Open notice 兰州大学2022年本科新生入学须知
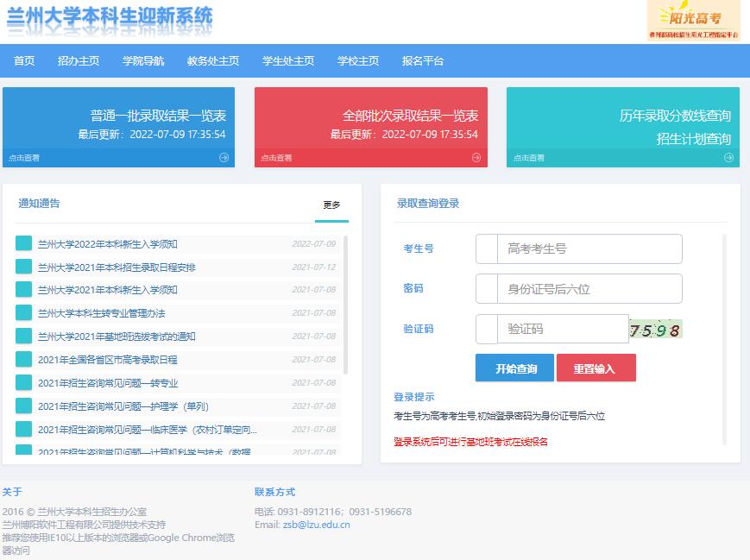 click(x=108, y=244)
